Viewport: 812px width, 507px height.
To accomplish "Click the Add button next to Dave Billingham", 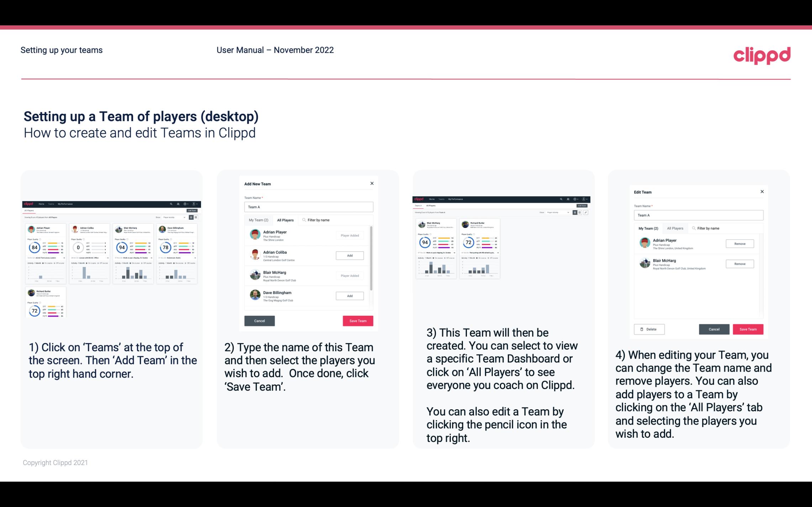I will 349,295.
